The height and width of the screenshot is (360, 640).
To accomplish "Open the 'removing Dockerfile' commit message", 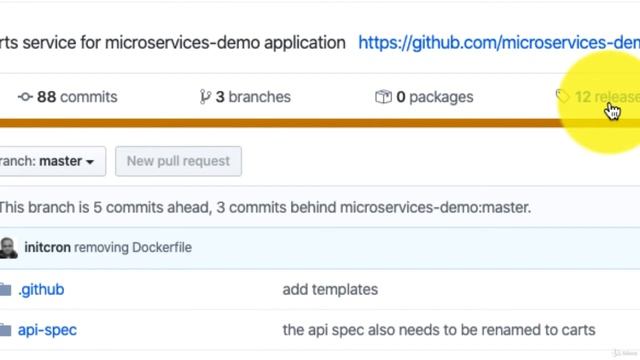I will tap(133, 247).
